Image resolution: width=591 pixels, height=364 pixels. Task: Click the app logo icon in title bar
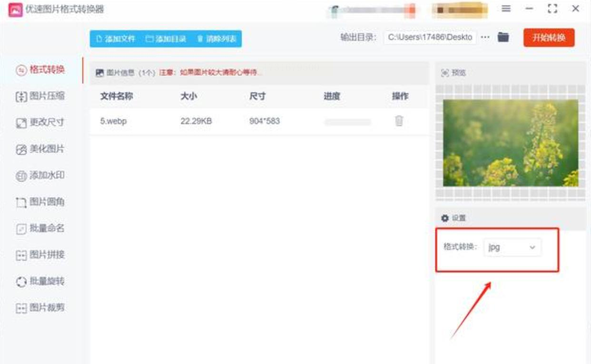point(15,9)
